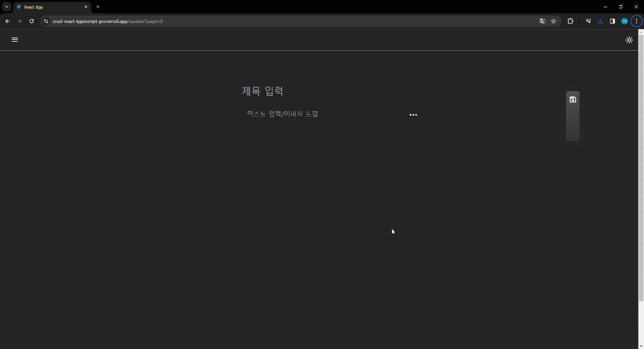Click the reload page icon
Viewport: 644px width, 349px height.
click(x=31, y=21)
